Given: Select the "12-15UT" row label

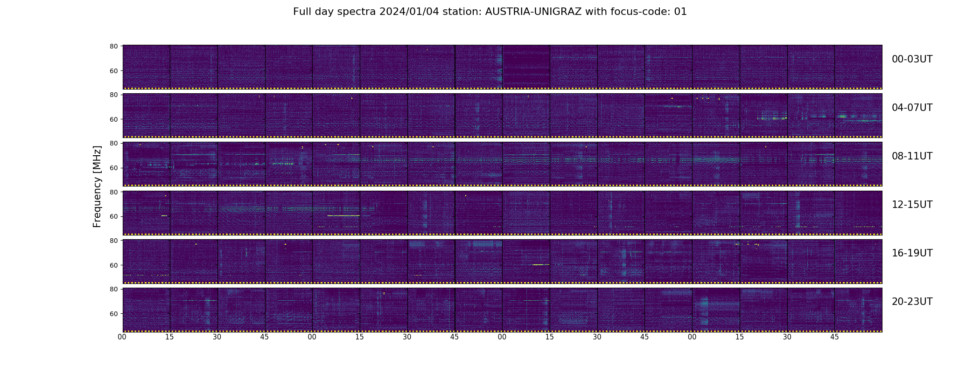Looking at the screenshot, I should click(x=912, y=205).
